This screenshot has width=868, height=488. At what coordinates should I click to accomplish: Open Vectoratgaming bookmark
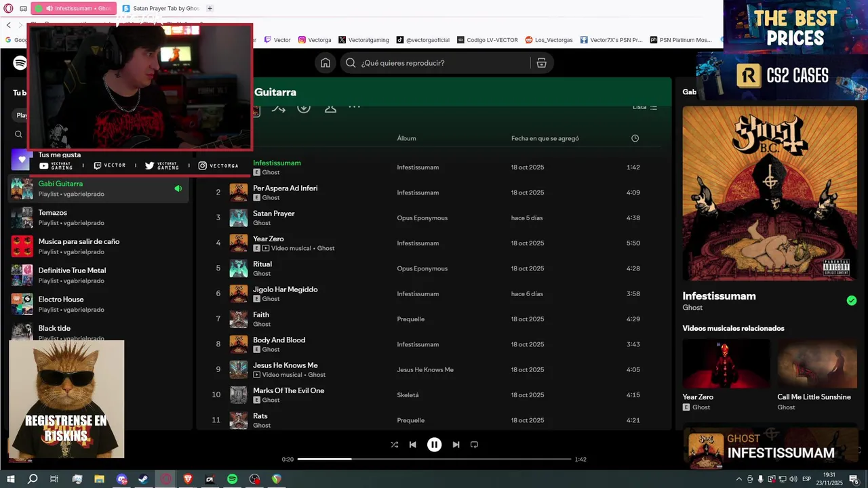coord(363,40)
